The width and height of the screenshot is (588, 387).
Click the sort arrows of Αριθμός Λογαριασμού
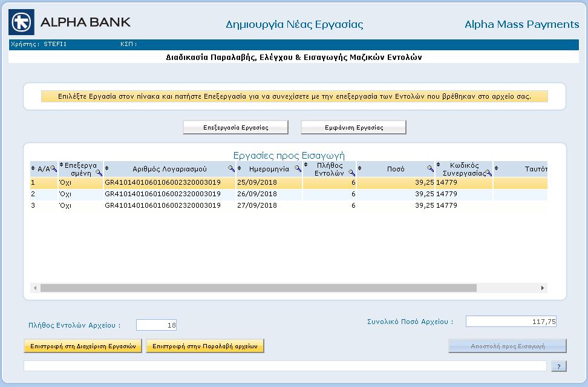(107, 168)
